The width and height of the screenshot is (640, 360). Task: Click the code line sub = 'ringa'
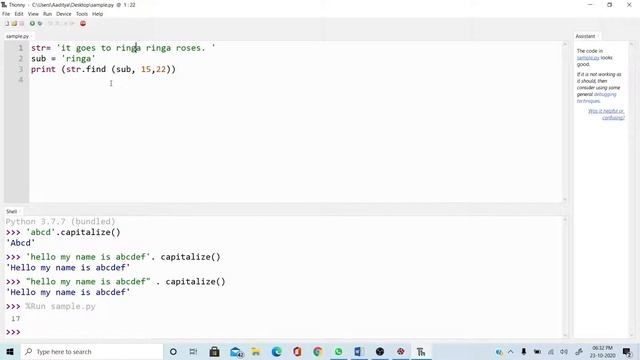point(63,58)
